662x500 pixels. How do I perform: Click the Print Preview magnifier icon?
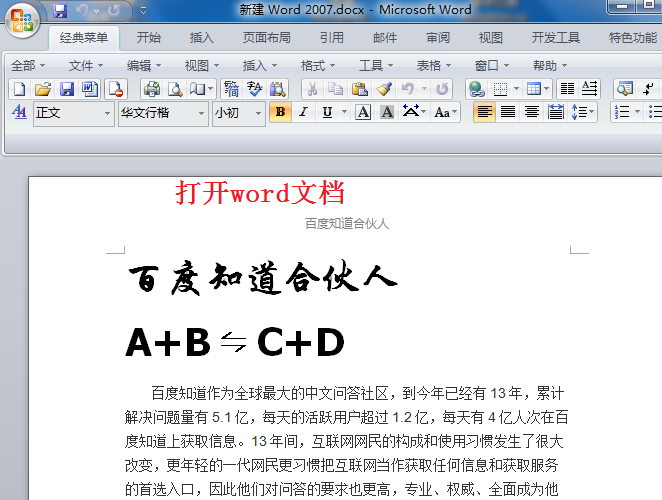(x=175, y=89)
